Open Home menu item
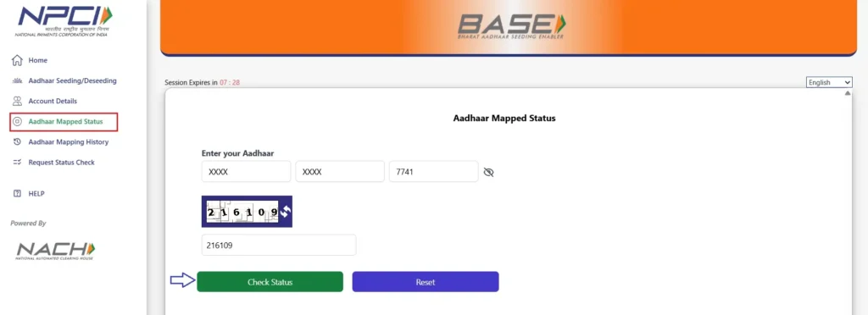 pos(37,60)
